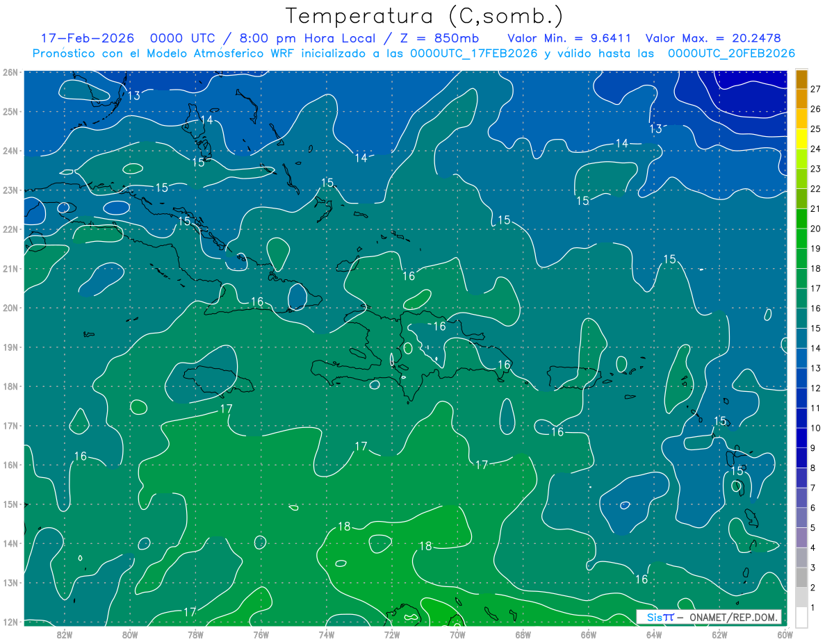Viewport: 834px width, 644px height.
Task: Click the legend value "10"
Action: coord(815,428)
